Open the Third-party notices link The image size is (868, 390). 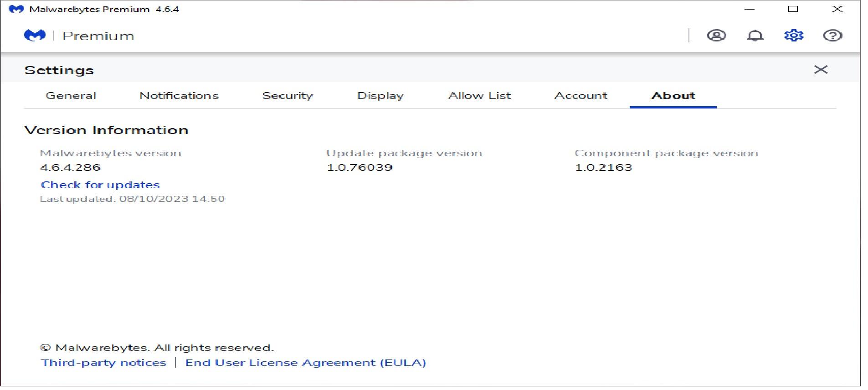[x=103, y=363]
